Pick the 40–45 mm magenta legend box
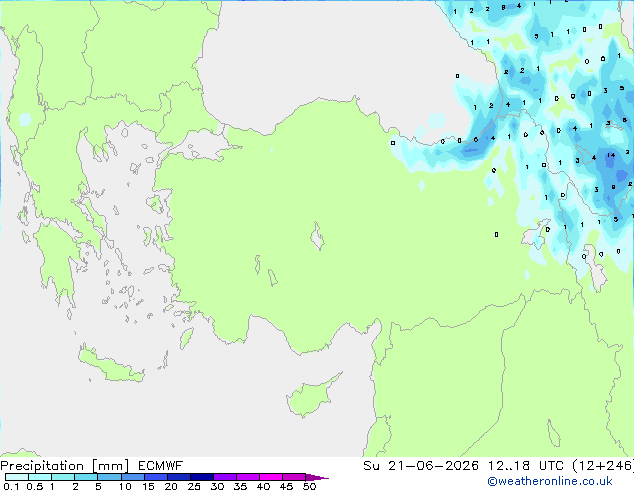The width and height of the screenshot is (634, 490). click(271, 477)
